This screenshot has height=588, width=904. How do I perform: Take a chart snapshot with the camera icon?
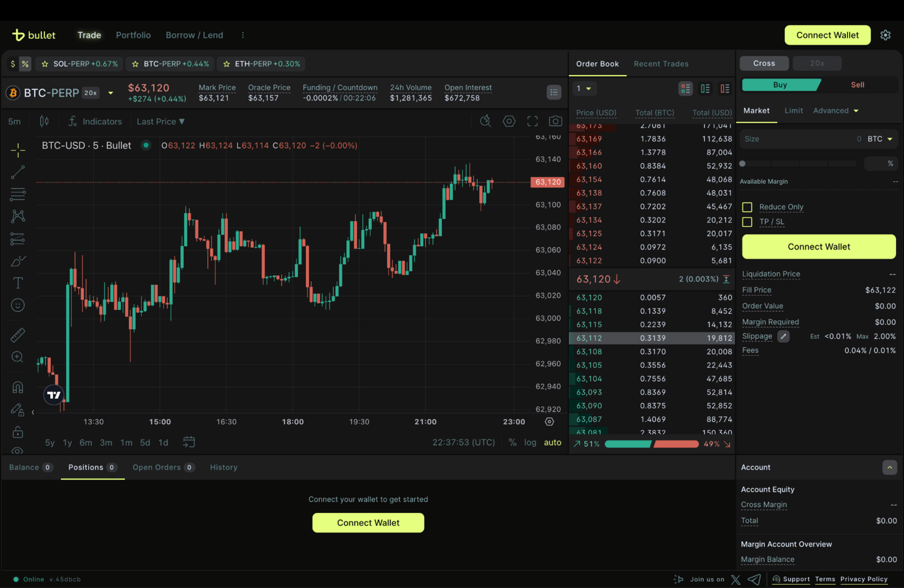tap(555, 121)
